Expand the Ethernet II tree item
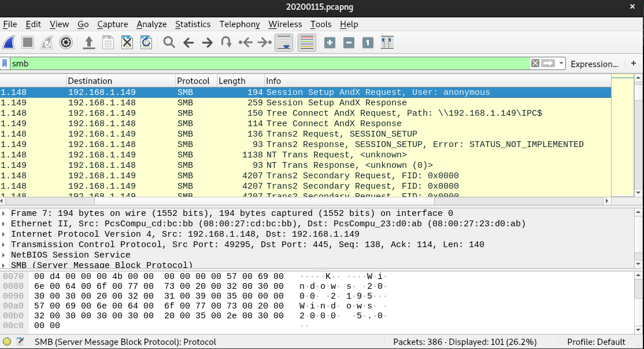 click(x=5, y=224)
